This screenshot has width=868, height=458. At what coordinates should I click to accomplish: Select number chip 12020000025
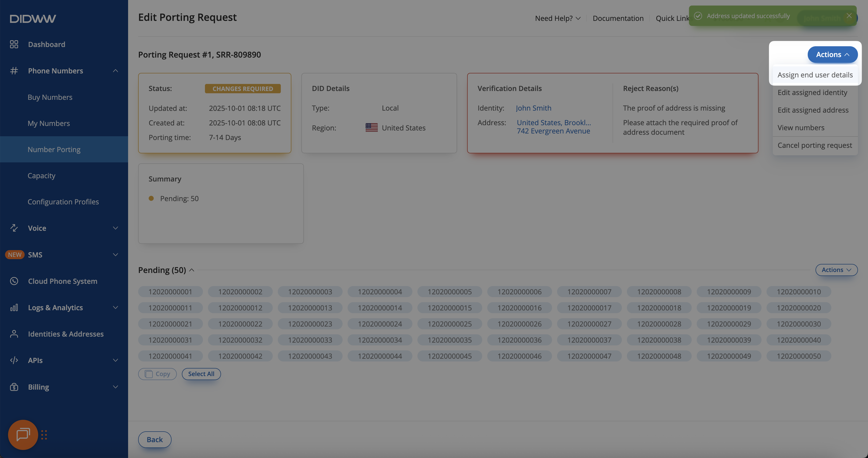(450, 324)
